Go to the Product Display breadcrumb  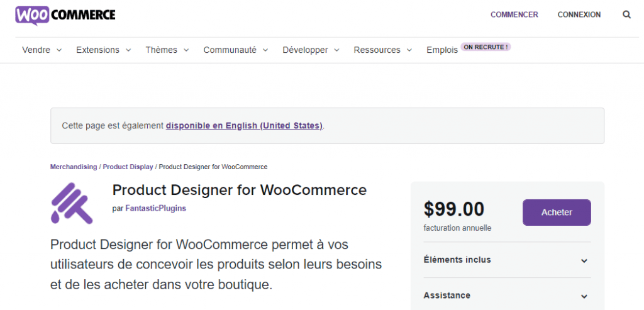click(x=128, y=167)
